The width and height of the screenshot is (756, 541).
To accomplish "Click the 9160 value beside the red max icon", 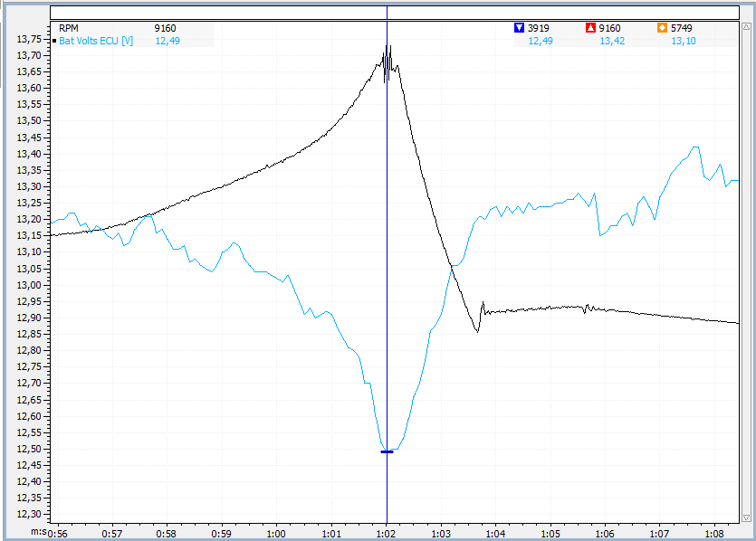I will click(x=611, y=28).
